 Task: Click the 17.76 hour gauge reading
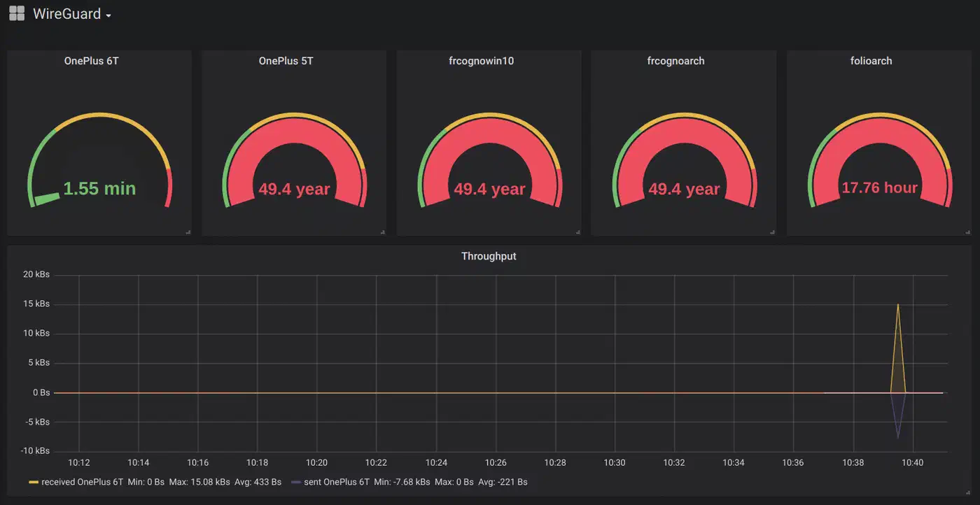(879, 187)
